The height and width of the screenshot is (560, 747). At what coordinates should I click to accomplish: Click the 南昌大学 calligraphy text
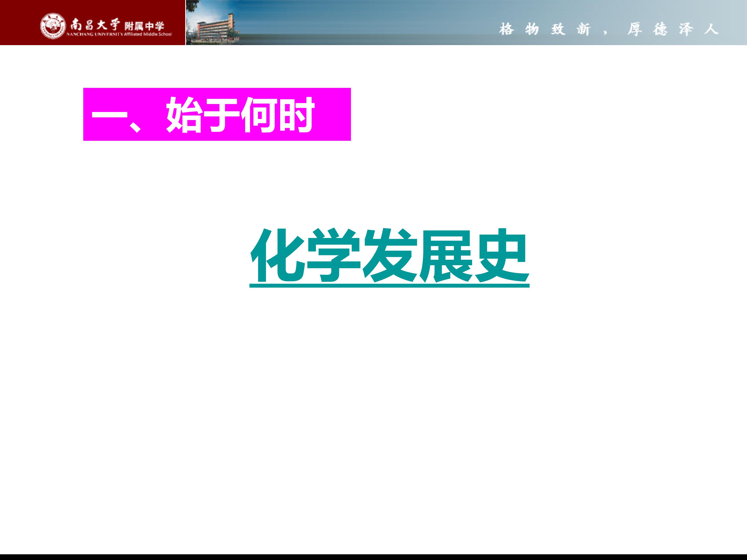pos(95,25)
